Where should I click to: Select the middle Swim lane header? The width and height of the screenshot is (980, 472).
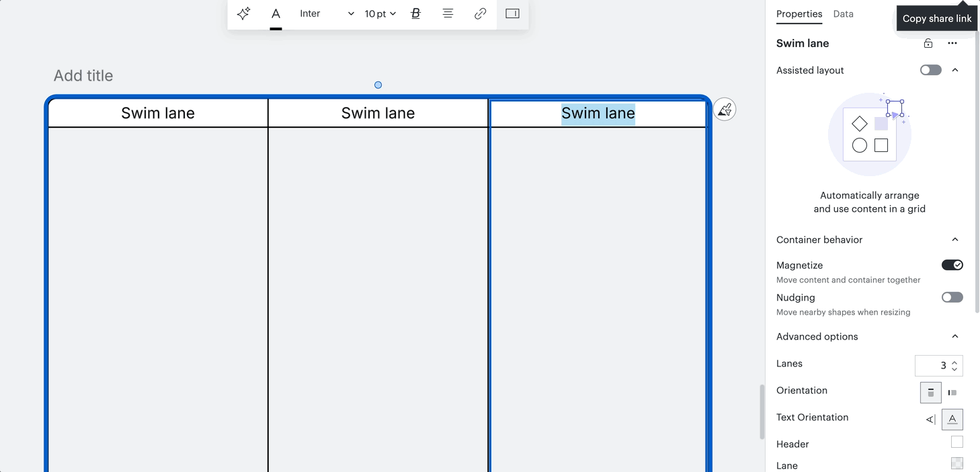pyautogui.click(x=378, y=113)
